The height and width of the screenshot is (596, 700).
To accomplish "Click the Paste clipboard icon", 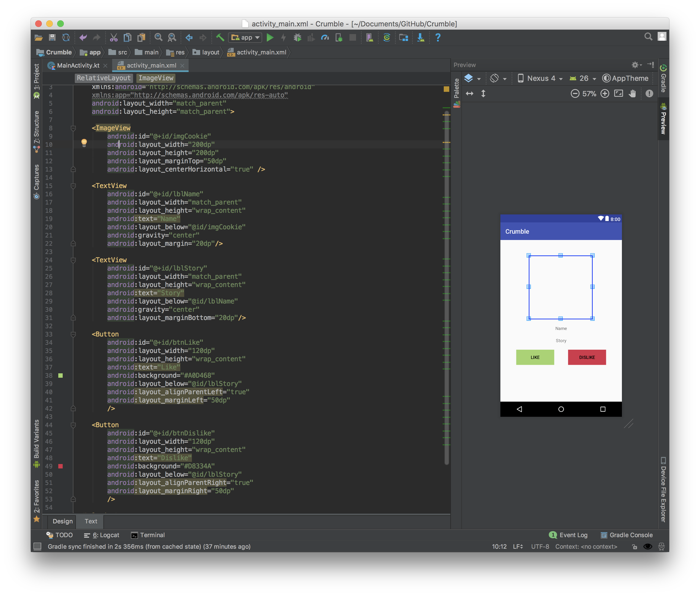I will [x=141, y=37].
